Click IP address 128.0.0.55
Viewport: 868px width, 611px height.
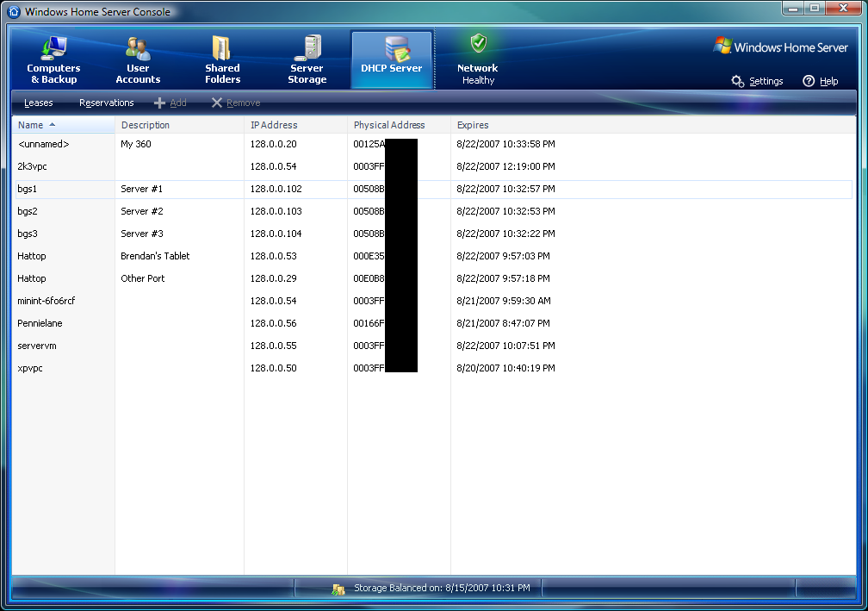click(274, 346)
